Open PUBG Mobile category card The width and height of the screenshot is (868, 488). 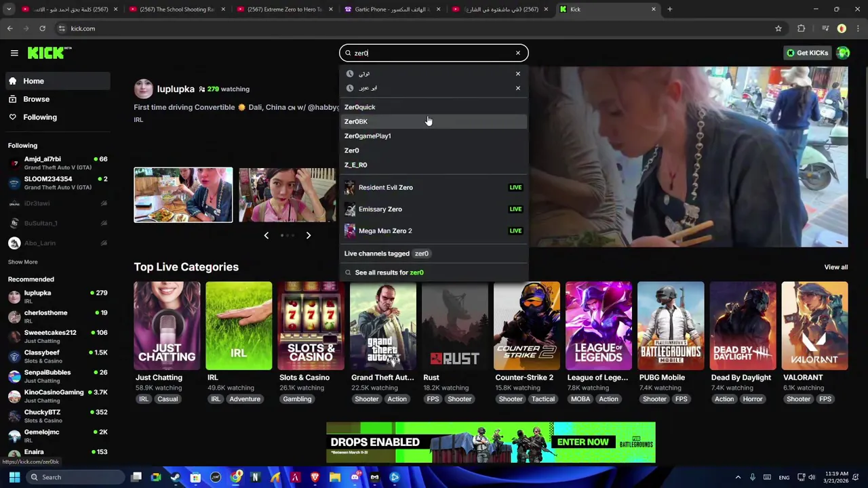(671, 326)
